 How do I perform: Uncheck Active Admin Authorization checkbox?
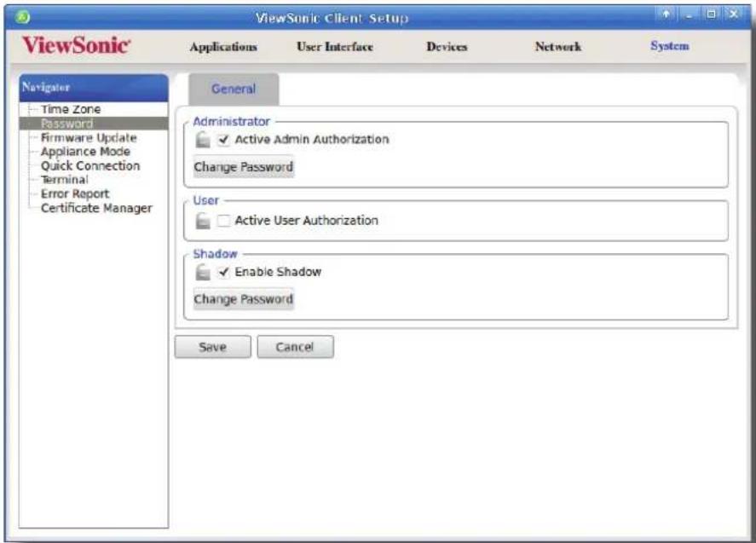click(x=223, y=140)
